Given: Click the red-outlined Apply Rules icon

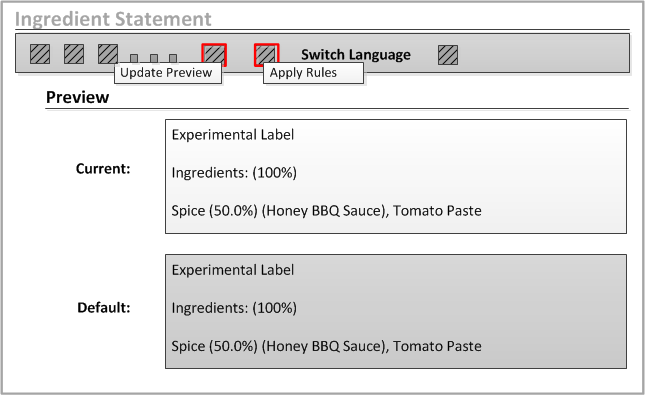Looking at the screenshot, I should tap(267, 55).
